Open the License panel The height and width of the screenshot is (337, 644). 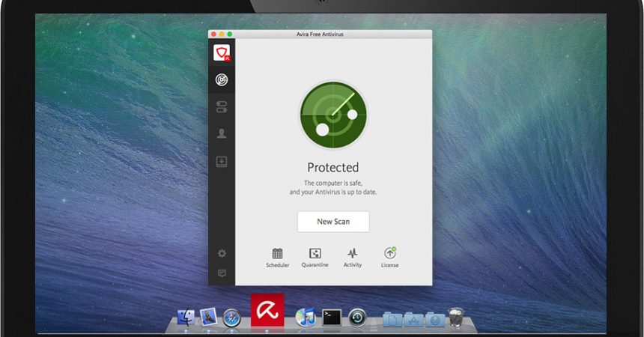point(389,258)
